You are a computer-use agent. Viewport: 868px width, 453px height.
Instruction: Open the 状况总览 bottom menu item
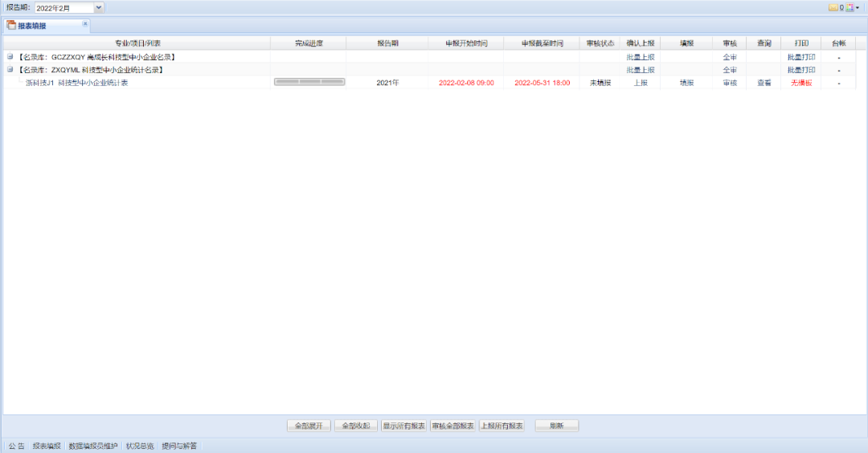[x=140, y=446]
